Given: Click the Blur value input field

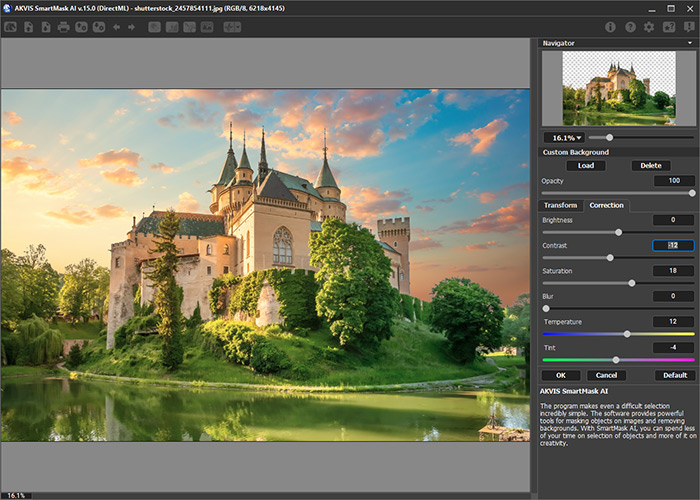Looking at the screenshot, I should [x=673, y=296].
